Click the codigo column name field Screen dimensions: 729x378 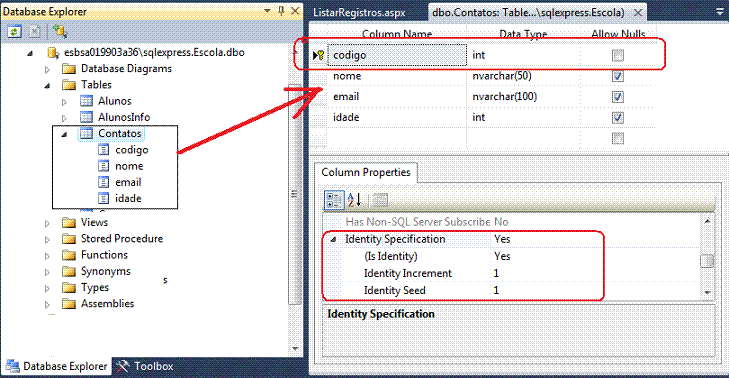pos(397,55)
